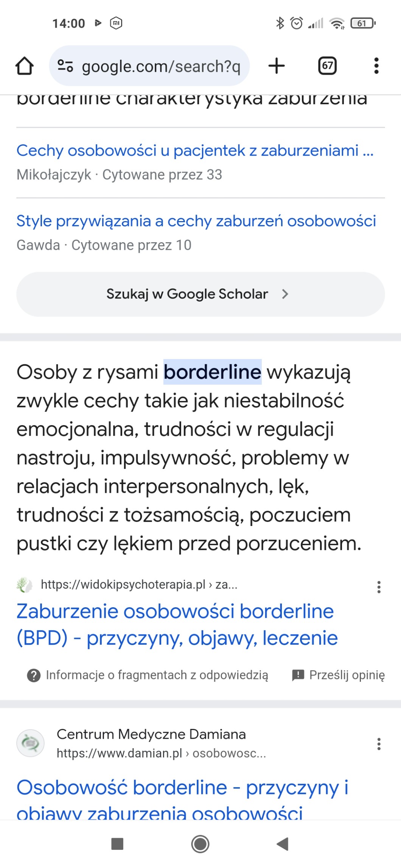The height and width of the screenshot is (868, 401).
Task: Open the tab switcher showing 67 tabs
Action: point(327,66)
